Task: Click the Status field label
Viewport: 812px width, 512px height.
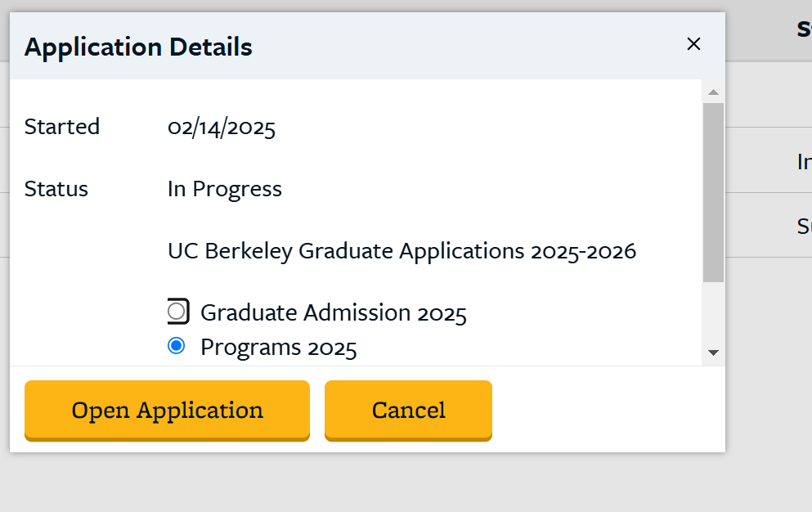Action: [56, 189]
